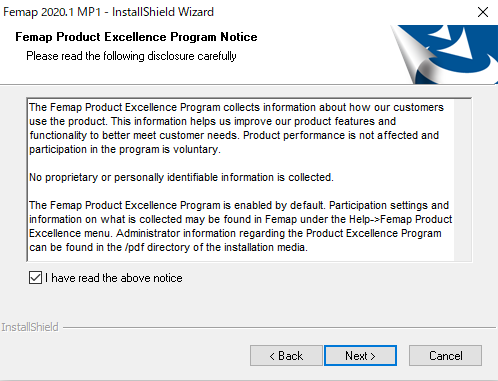Go to previous step with < Back
This screenshot has height=381, width=498.
[x=286, y=356]
